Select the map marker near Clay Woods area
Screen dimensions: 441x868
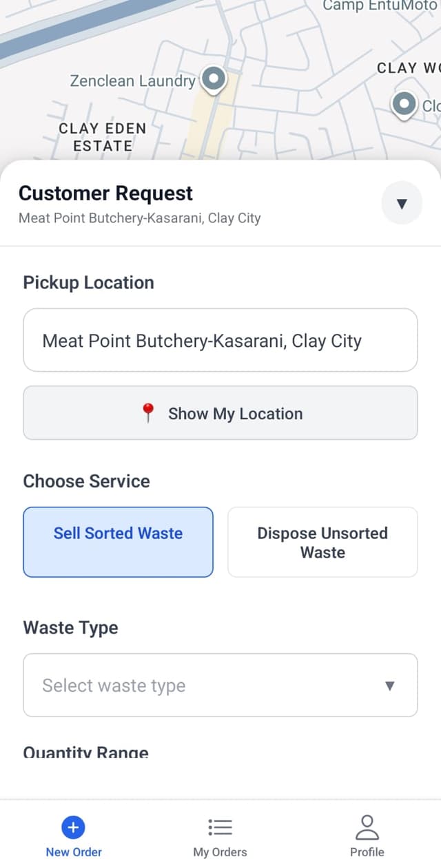(x=404, y=105)
